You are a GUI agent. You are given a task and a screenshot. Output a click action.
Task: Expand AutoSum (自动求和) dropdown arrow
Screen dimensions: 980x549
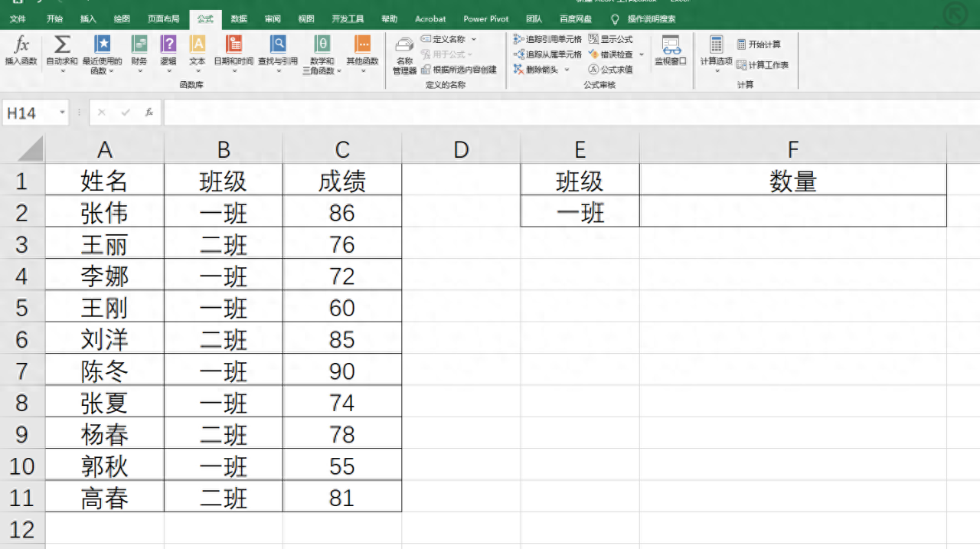click(62, 70)
